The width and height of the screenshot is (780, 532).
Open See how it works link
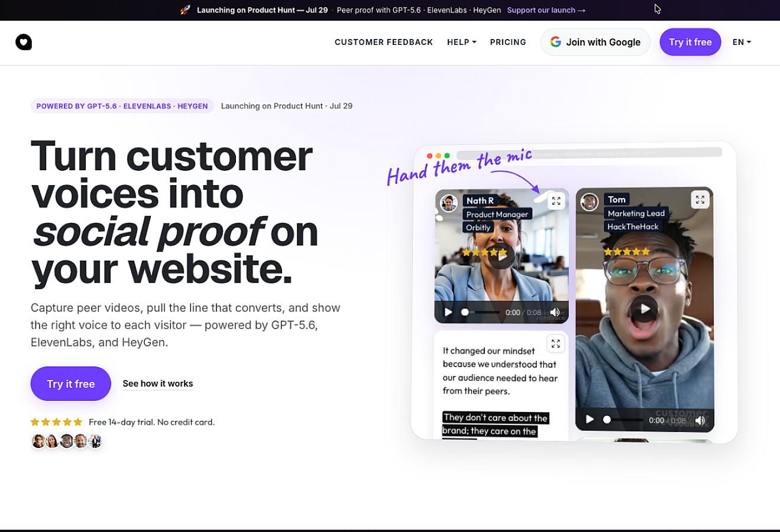click(158, 384)
